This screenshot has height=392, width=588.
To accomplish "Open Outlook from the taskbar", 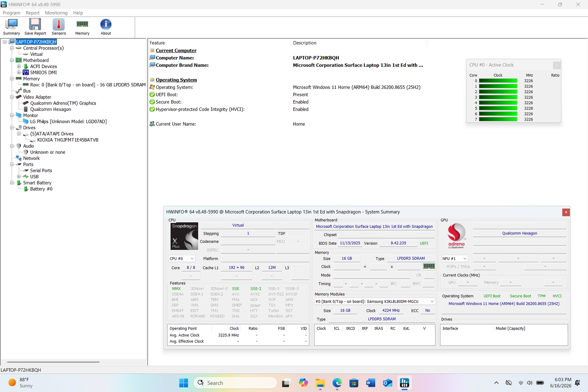I will (388, 383).
